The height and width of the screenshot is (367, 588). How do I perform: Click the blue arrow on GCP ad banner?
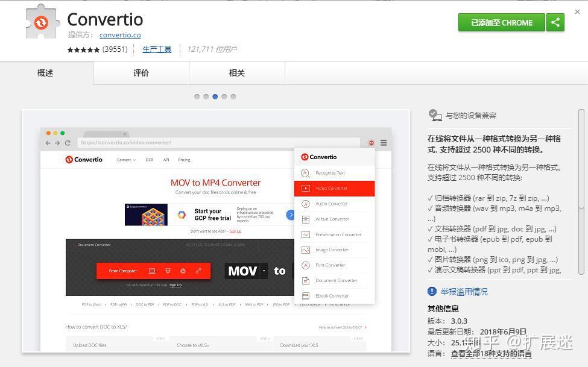click(x=290, y=215)
